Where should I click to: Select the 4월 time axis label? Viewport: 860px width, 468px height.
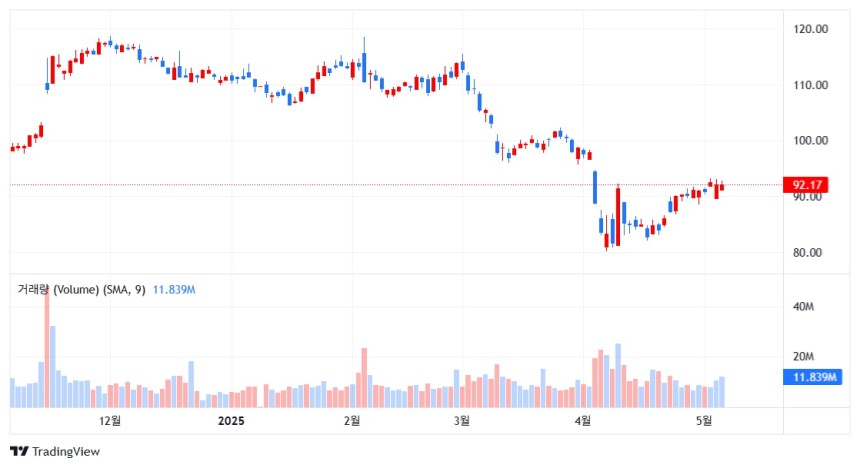tap(583, 421)
